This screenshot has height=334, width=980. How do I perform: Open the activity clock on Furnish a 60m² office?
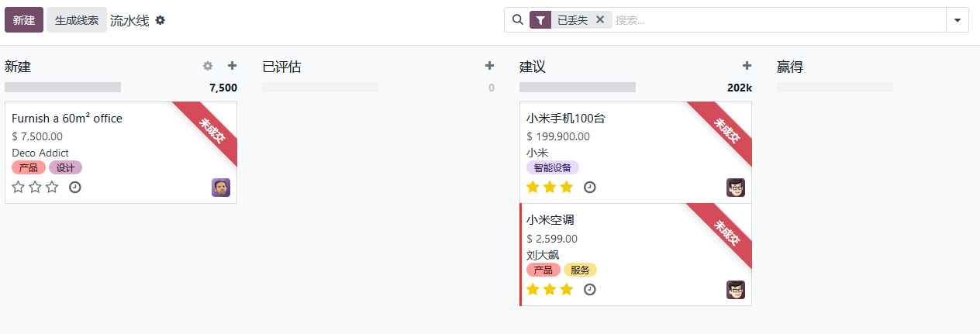pyautogui.click(x=75, y=187)
